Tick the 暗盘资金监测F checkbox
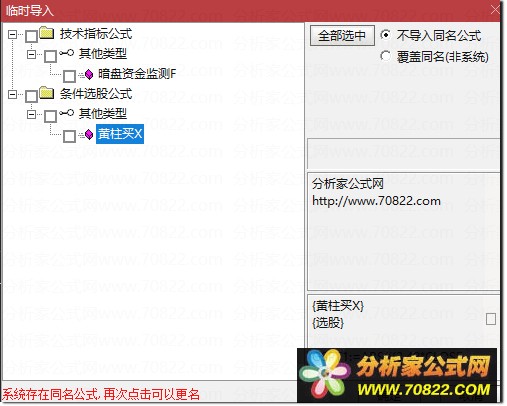The height and width of the screenshot is (406, 507). pyautogui.click(x=69, y=76)
